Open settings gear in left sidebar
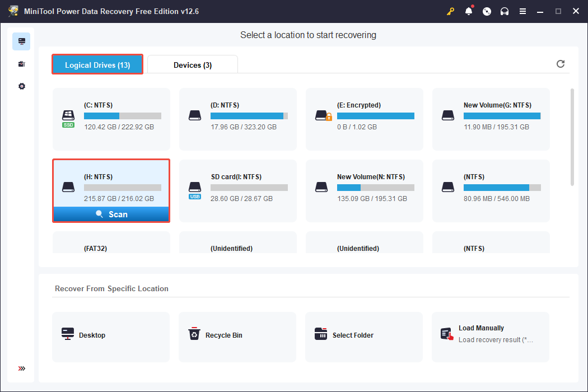Image resolution: width=588 pixels, height=392 pixels. (21, 86)
